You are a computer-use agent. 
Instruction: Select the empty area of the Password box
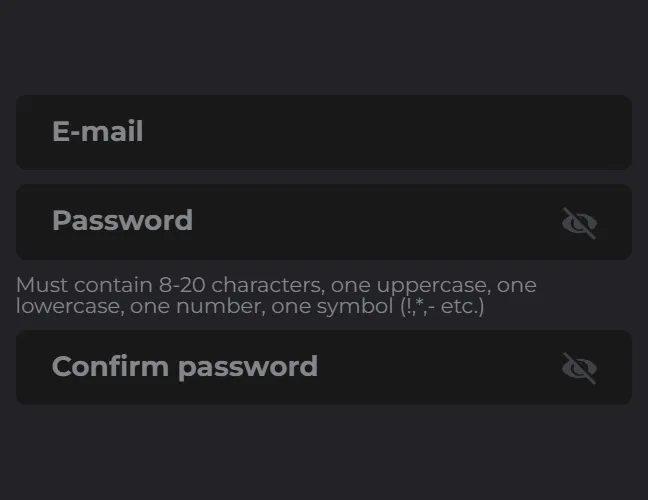372,222
